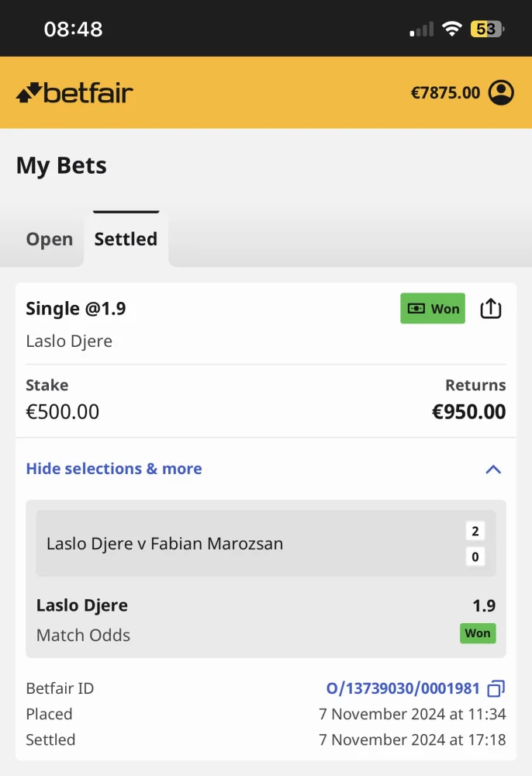Tap the 08:48 clock in status bar
532x776 pixels.
tap(73, 29)
